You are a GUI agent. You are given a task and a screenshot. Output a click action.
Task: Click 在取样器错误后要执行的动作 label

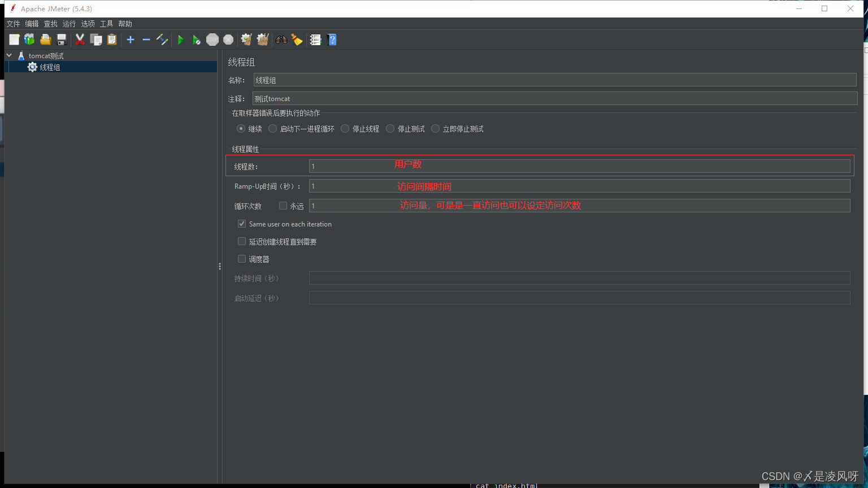coord(276,113)
